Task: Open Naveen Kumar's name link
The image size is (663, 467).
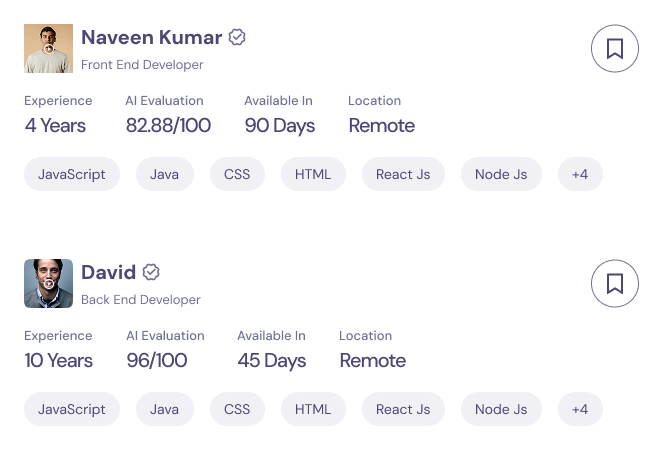Action: [151, 38]
